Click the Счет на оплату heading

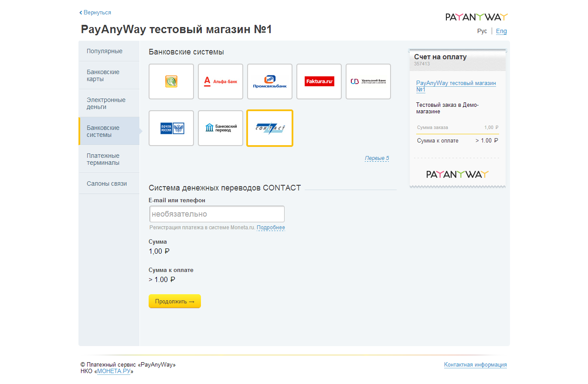(x=440, y=57)
